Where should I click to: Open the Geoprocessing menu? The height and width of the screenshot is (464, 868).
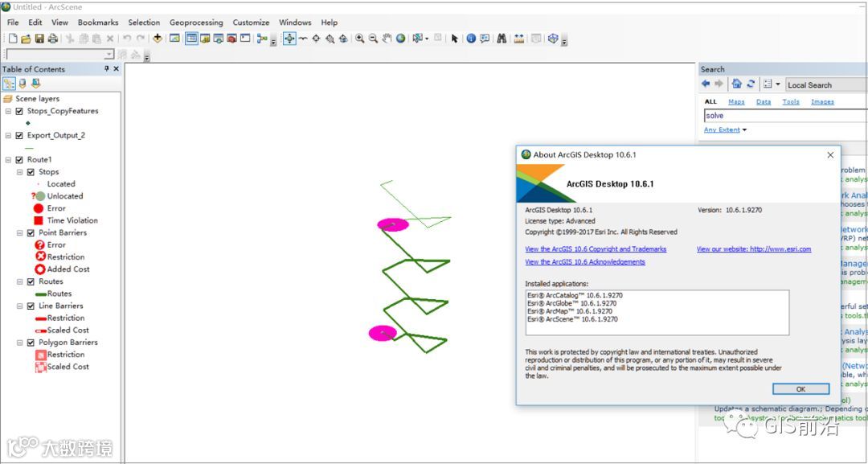point(196,23)
